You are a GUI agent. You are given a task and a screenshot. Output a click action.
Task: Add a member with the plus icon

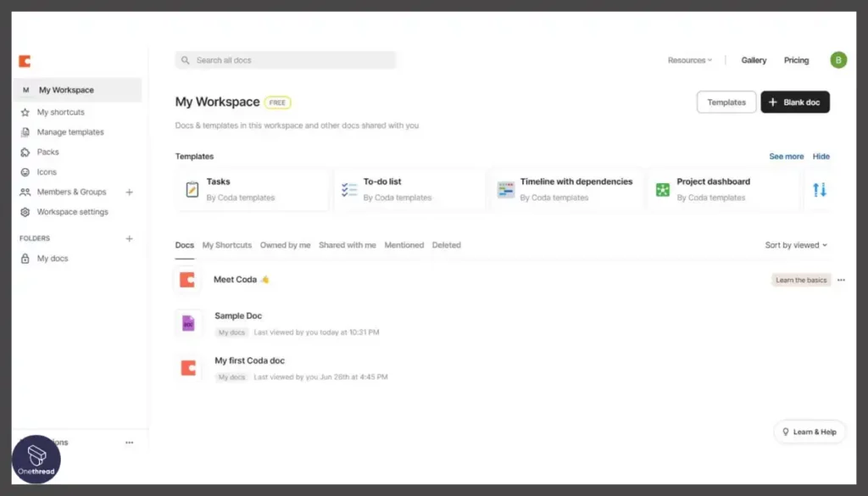129,192
